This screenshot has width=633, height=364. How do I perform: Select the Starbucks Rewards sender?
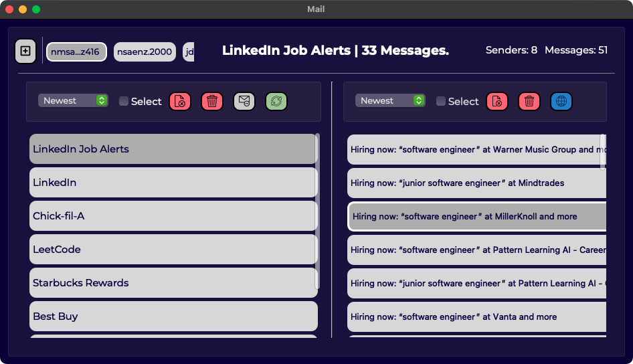[x=173, y=283]
